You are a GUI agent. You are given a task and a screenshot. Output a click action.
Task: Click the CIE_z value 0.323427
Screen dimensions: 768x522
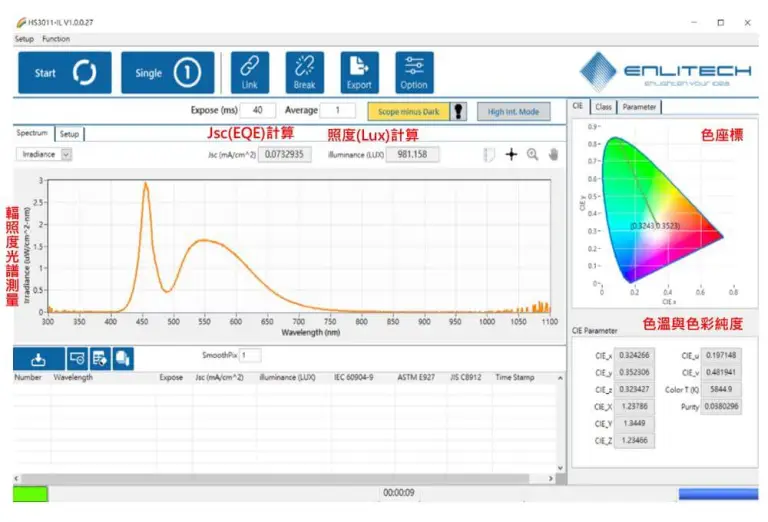[634, 390]
